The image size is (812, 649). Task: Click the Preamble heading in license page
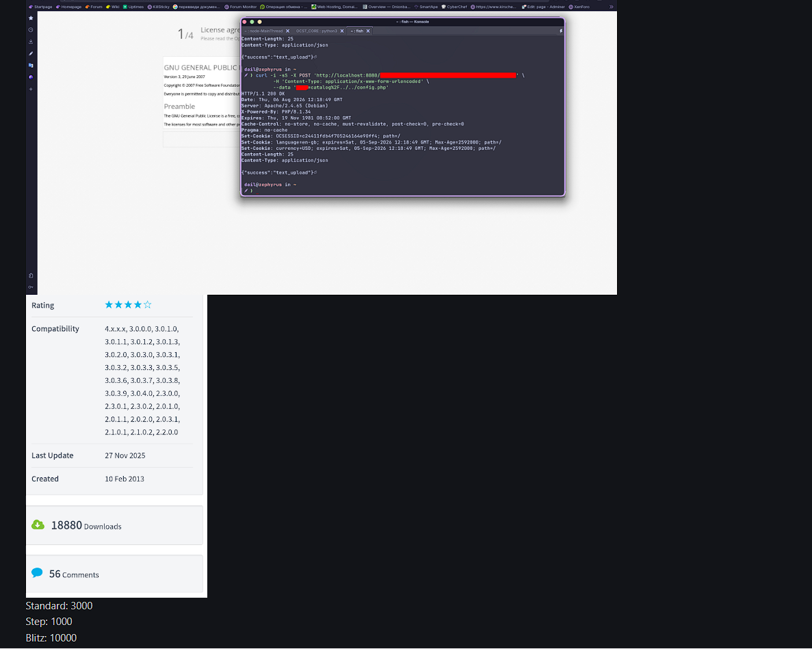[179, 106]
